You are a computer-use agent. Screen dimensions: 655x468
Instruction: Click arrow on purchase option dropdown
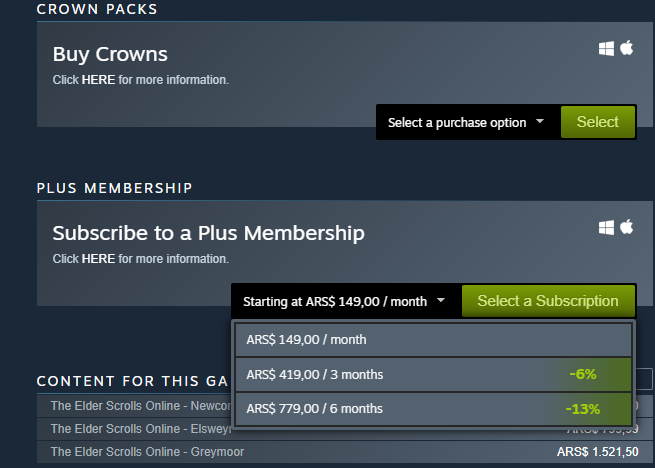pyautogui.click(x=540, y=122)
